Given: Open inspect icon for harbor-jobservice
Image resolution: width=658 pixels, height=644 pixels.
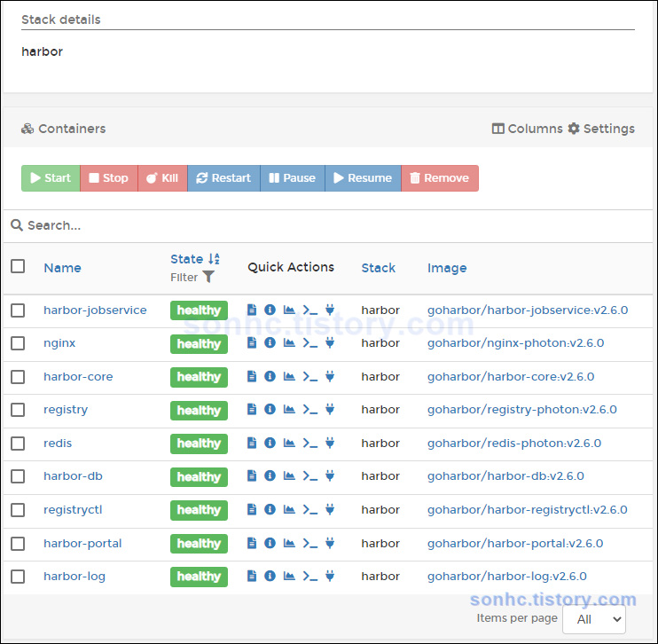Looking at the screenshot, I should click(x=270, y=310).
